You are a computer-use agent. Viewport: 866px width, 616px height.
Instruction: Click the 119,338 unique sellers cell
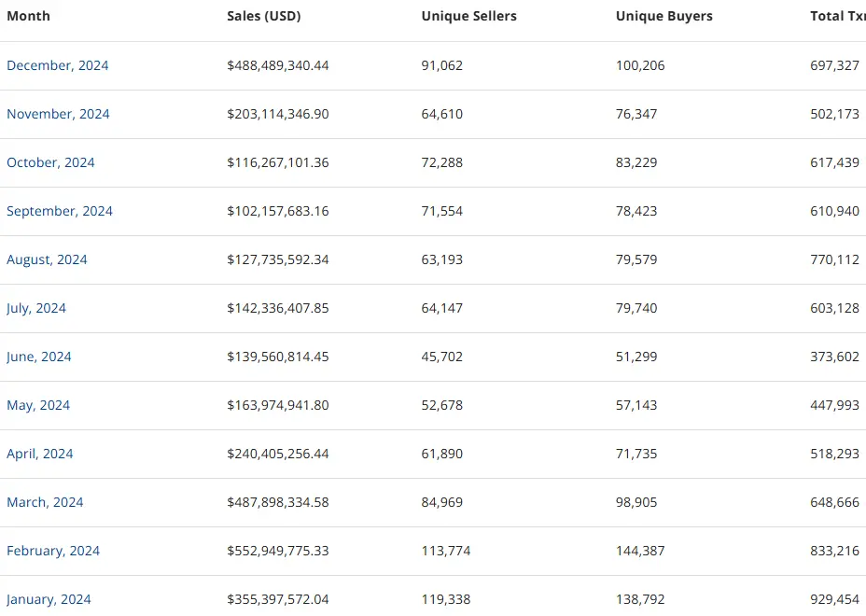pos(446,599)
